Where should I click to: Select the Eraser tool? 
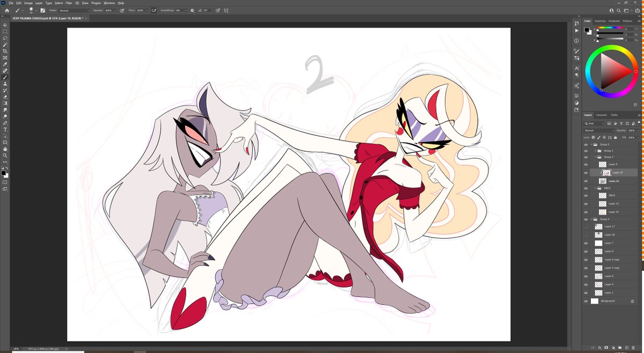(5, 97)
